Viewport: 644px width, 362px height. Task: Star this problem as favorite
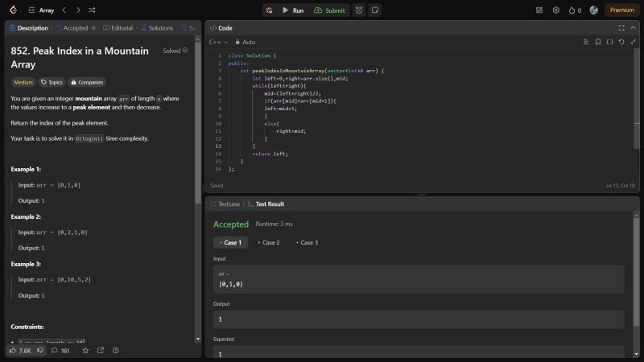85,350
